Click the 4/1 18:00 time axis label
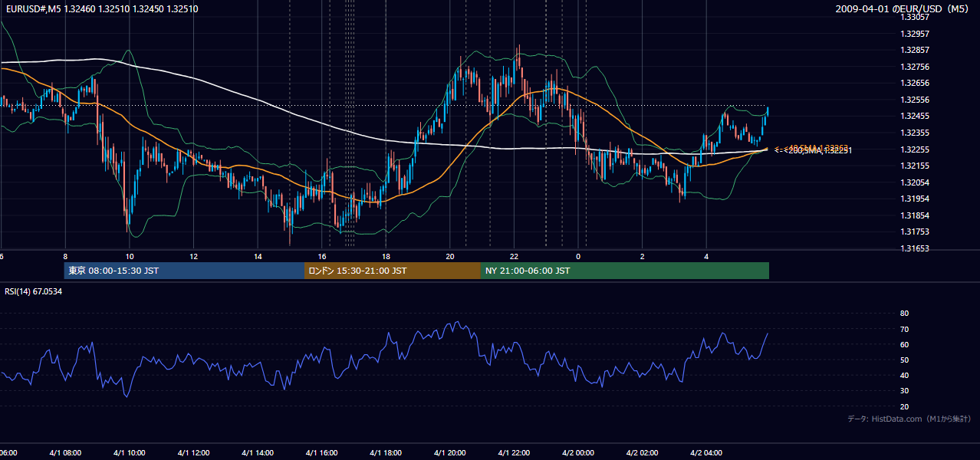This screenshot has height=460, width=980. 386,453
